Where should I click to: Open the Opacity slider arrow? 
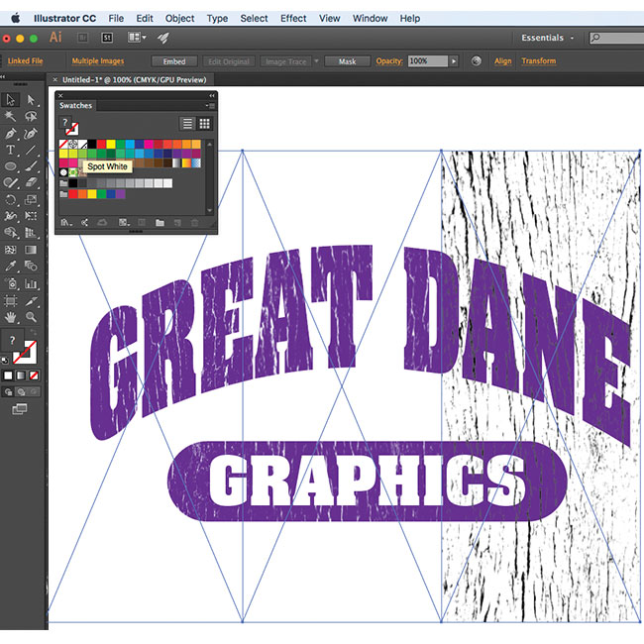point(454,61)
